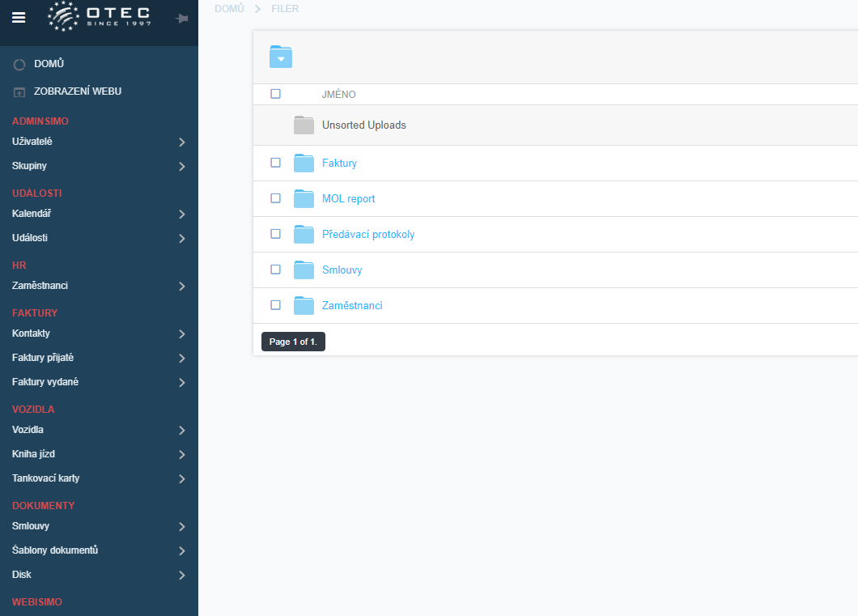Expand the Uživatelé sidebar submenu
The height and width of the screenshot is (616, 858).
(181, 142)
